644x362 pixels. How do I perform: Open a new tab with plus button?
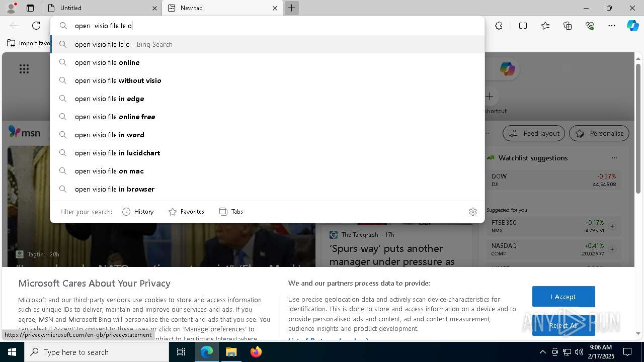pyautogui.click(x=291, y=8)
